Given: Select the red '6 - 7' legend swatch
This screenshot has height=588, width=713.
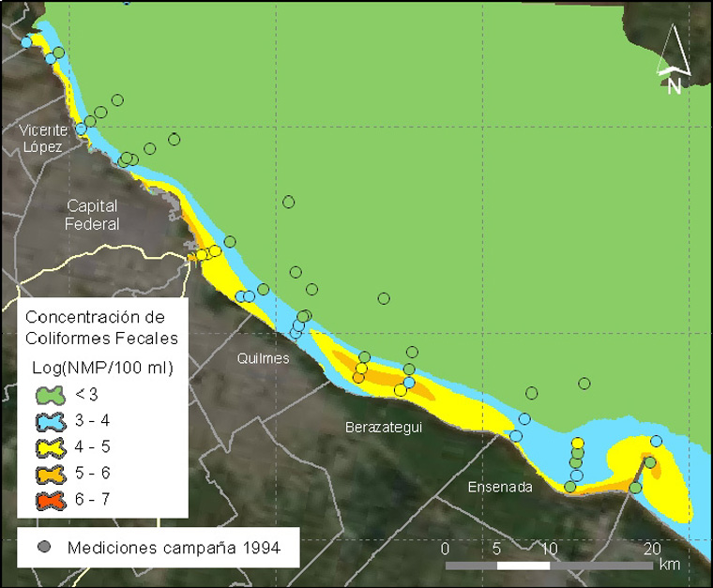Looking at the screenshot, I should coord(47,500).
